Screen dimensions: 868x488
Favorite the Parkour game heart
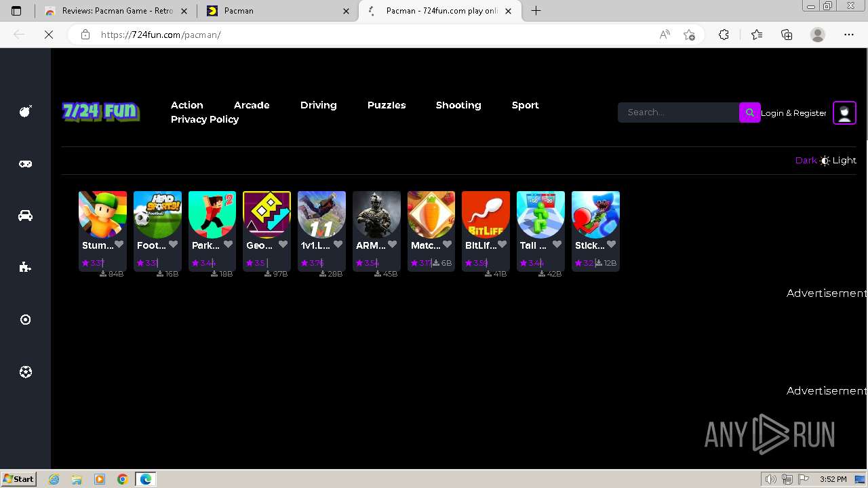(228, 245)
